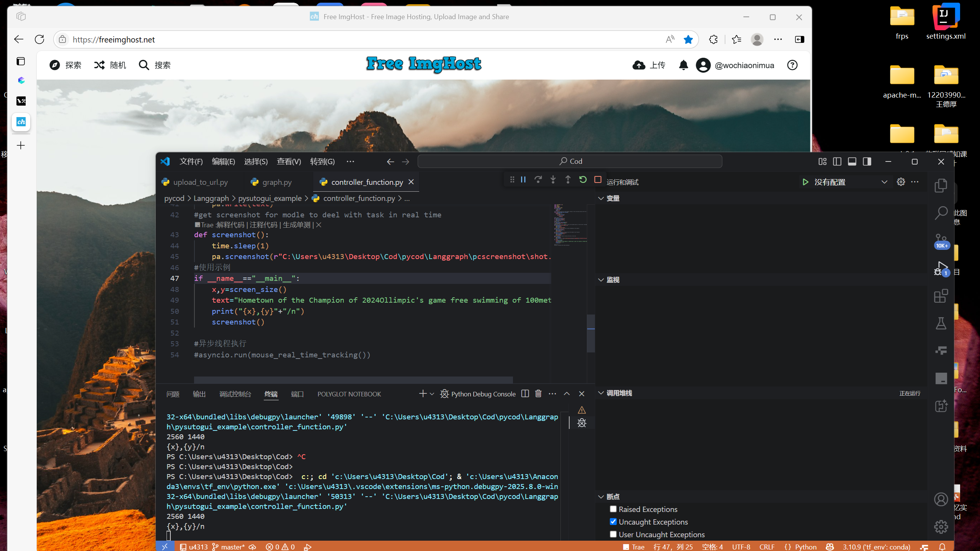Click Free ImgHost help question icon
The width and height of the screenshot is (980, 551).
(792, 65)
